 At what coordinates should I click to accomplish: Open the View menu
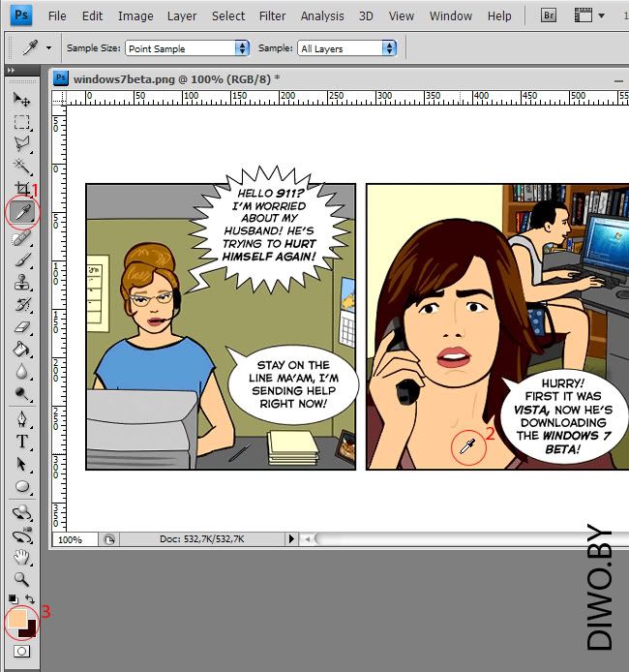pos(402,15)
